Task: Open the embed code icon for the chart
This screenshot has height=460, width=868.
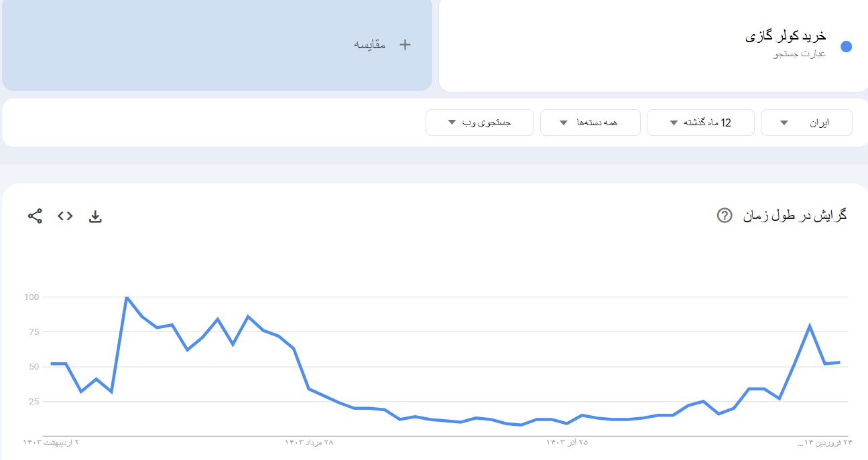Action: click(64, 216)
